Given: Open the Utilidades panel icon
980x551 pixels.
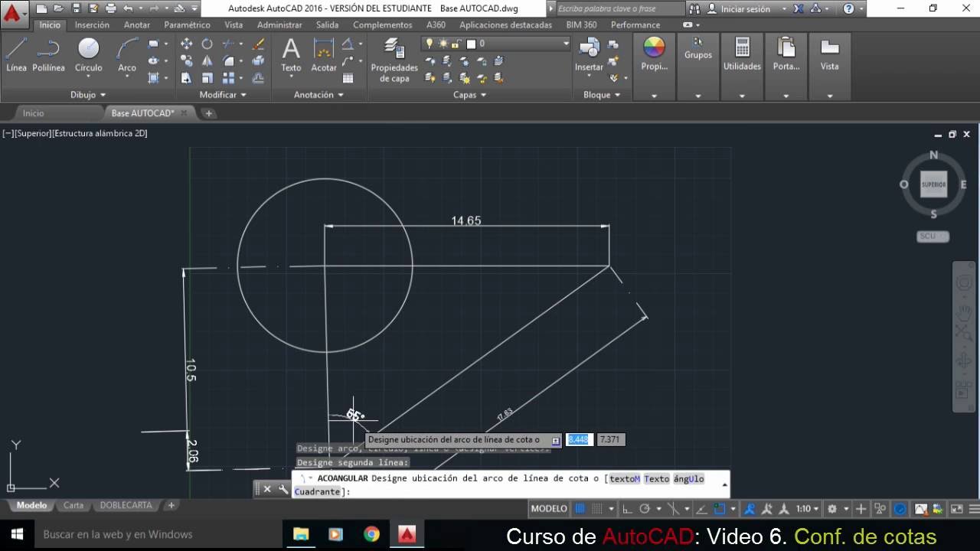Looking at the screenshot, I should click(x=741, y=54).
